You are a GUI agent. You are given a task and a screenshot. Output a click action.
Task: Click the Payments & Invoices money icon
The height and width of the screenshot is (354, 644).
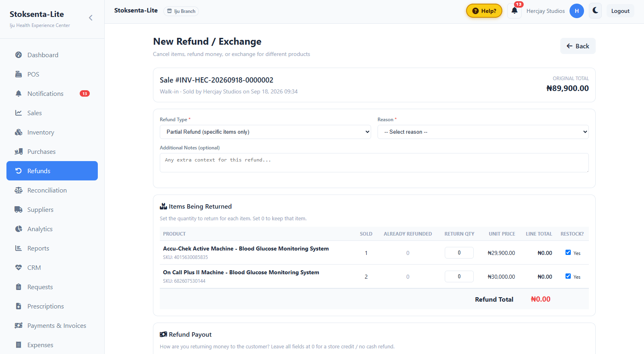click(x=19, y=325)
